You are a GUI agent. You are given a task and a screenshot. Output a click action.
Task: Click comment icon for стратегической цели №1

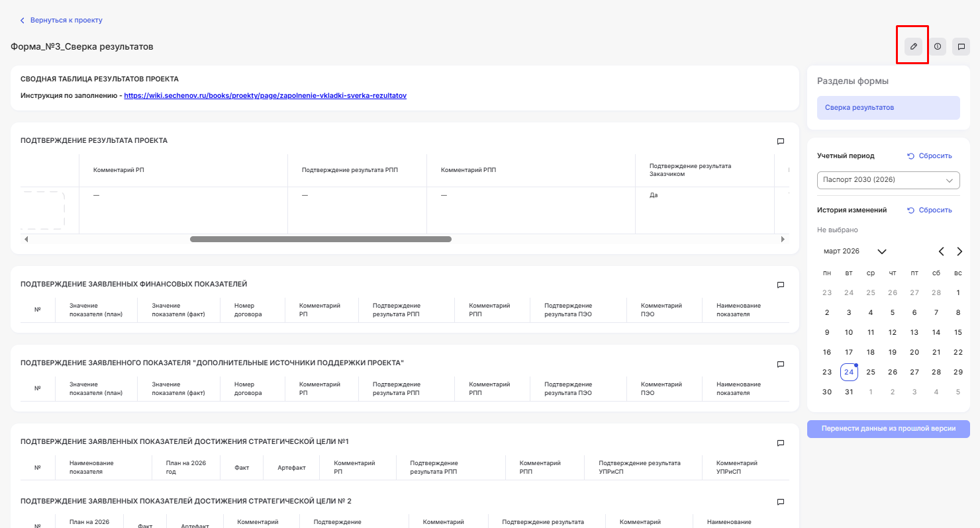780,443
